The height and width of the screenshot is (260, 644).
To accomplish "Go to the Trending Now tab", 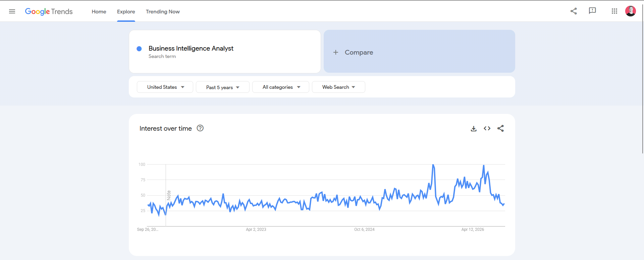I will 163,11.
